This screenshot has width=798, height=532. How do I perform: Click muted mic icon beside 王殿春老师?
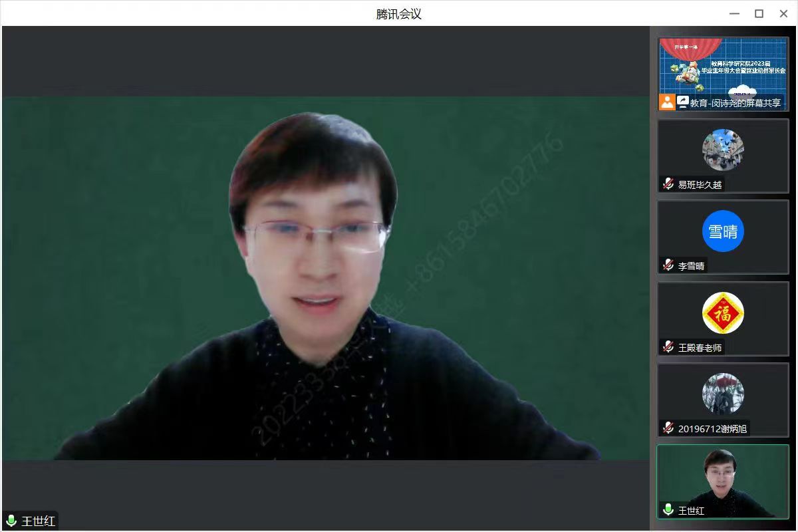coord(668,347)
